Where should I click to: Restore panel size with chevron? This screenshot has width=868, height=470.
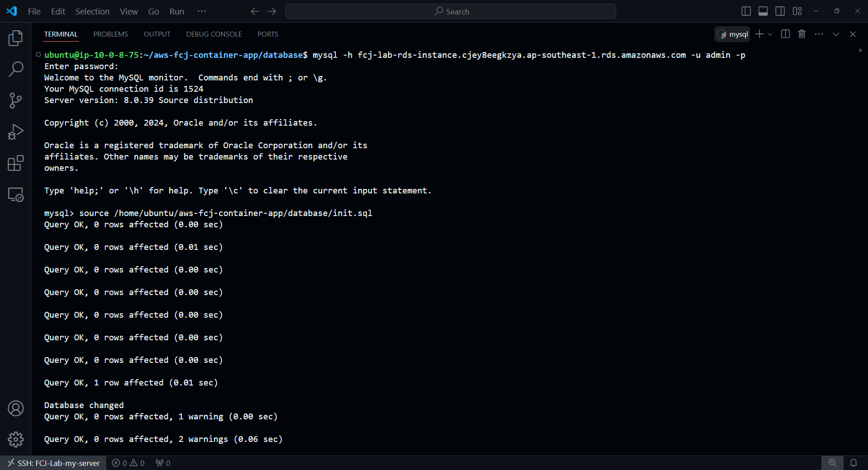pos(836,34)
